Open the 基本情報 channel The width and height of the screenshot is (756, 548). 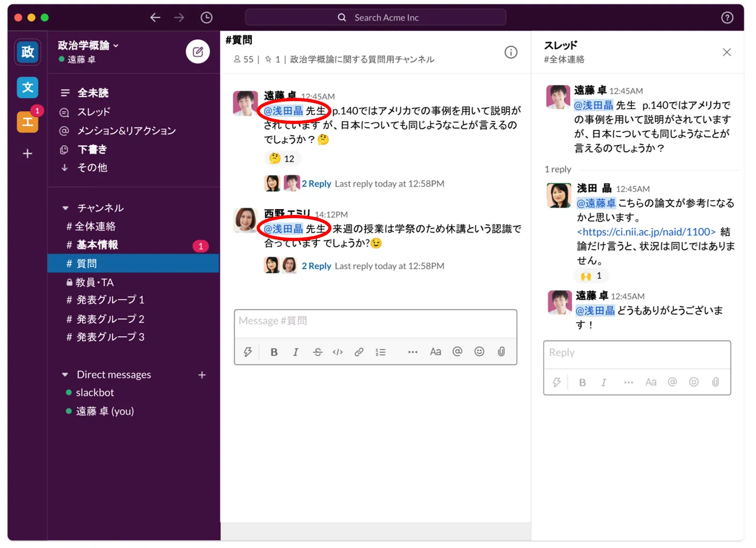97,245
